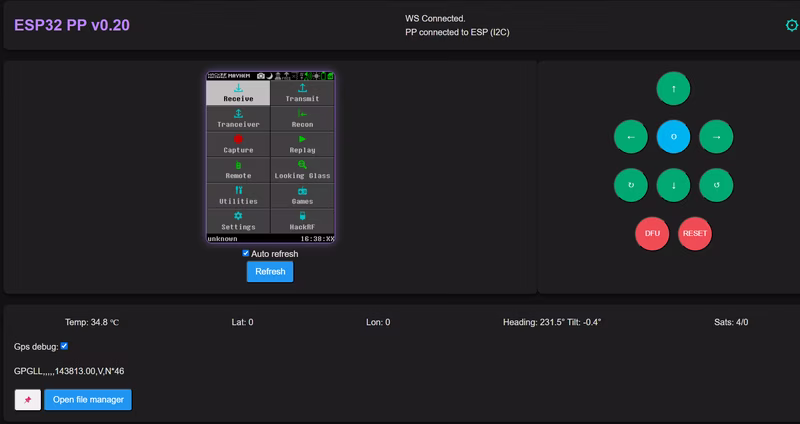Image resolution: width=800 pixels, height=424 pixels.
Task: Click the Lat: 0 value
Action: 242,322
